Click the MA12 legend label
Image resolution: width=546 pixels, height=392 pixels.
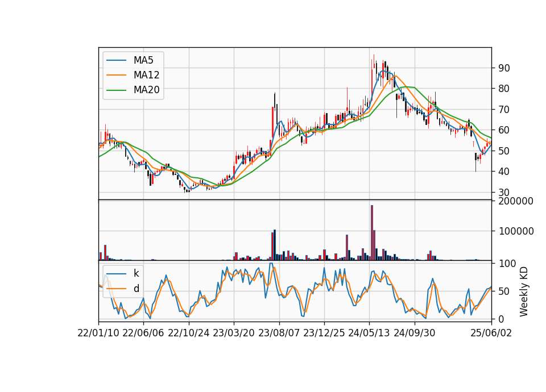click(x=146, y=75)
